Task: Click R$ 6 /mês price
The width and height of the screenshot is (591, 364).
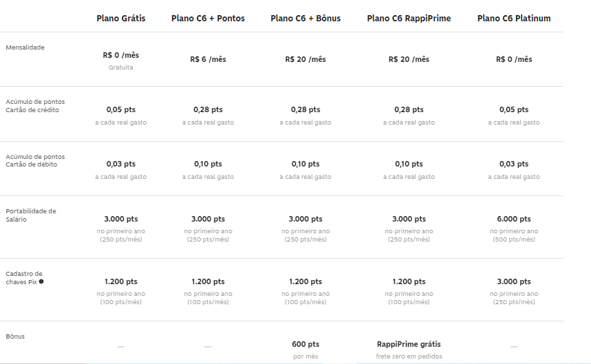Action: coord(208,60)
